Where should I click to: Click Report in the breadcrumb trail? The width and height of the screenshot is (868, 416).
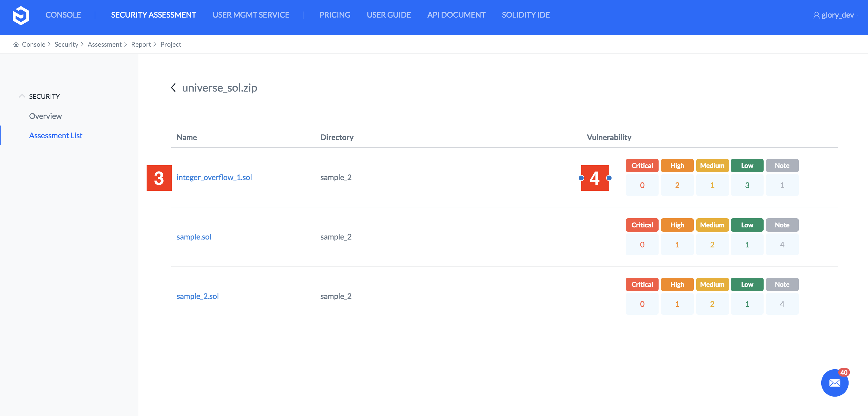click(141, 45)
